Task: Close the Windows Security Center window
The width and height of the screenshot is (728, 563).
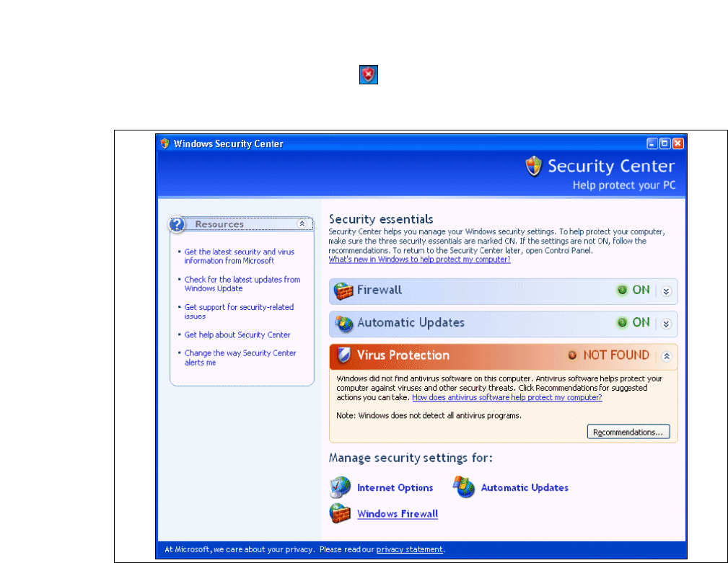Action: [678, 143]
